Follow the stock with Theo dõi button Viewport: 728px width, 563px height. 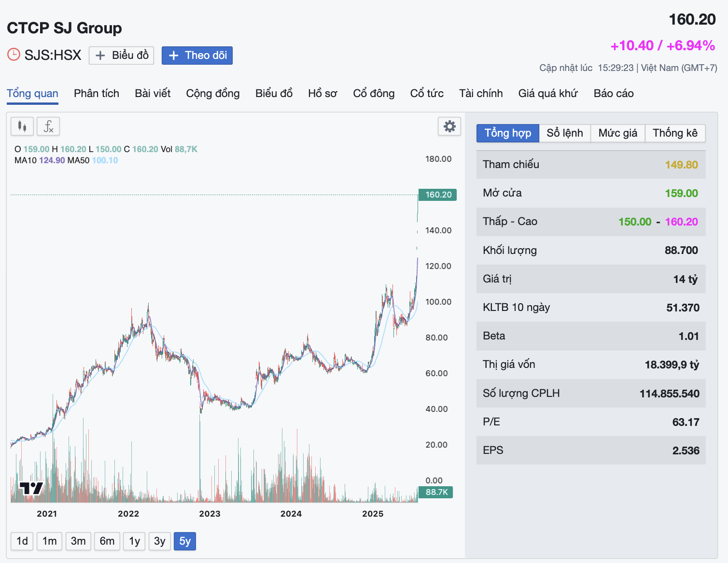(x=197, y=56)
